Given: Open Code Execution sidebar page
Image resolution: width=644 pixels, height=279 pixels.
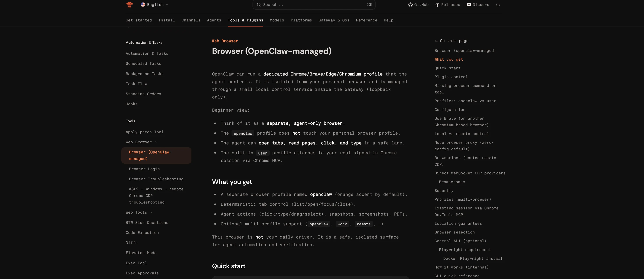Looking at the screenshot, I should tap(142, 233).
